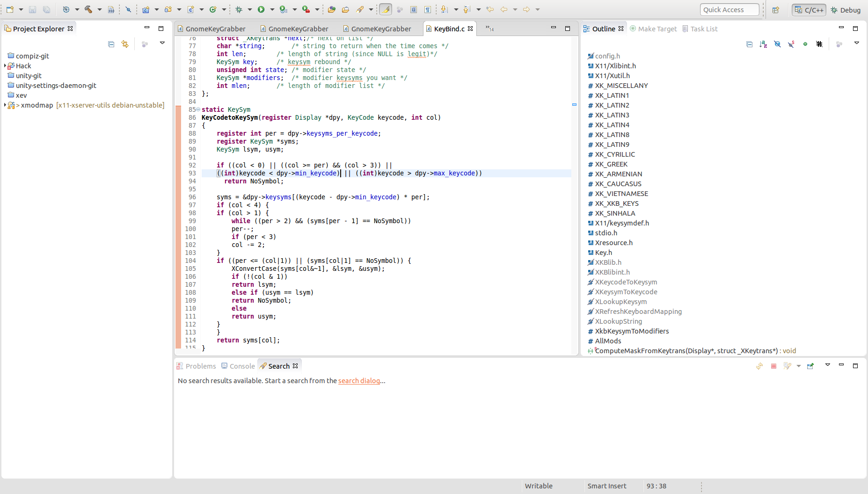Open Outline View Menu triangle
Image resolution: width=868 pixels, height=494 pixels.
pos(857,43)
